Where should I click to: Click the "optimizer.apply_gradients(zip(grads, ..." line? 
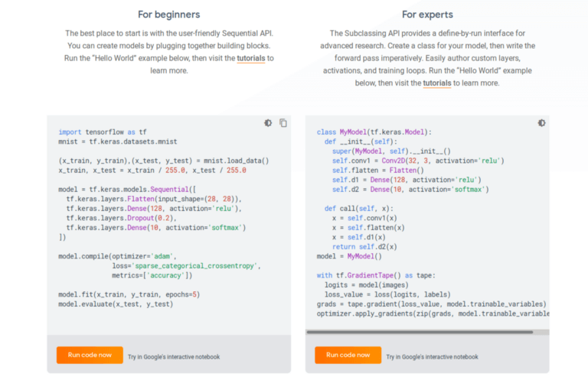(x=433, y=314)
